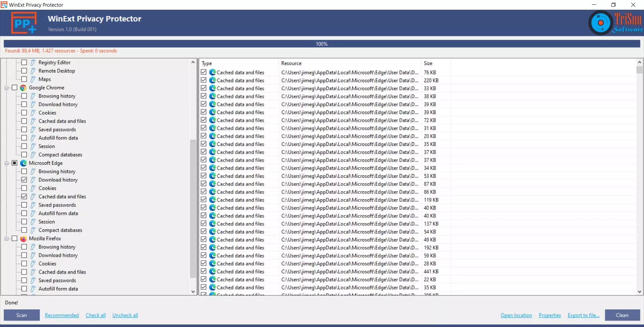This screenshot has width=644, height=327.
Task: Click Edge icon in the 33 KB row
Action: click(x=212, y=88)
